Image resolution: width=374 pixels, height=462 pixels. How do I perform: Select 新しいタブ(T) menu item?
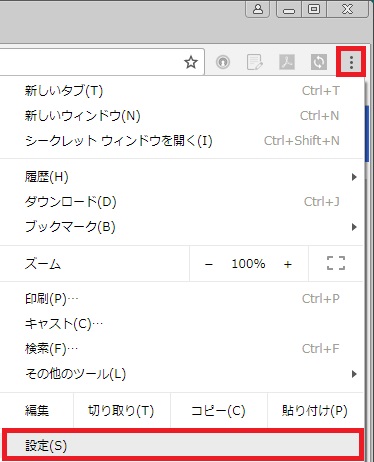pyautogui.click(x=182, y=91)
